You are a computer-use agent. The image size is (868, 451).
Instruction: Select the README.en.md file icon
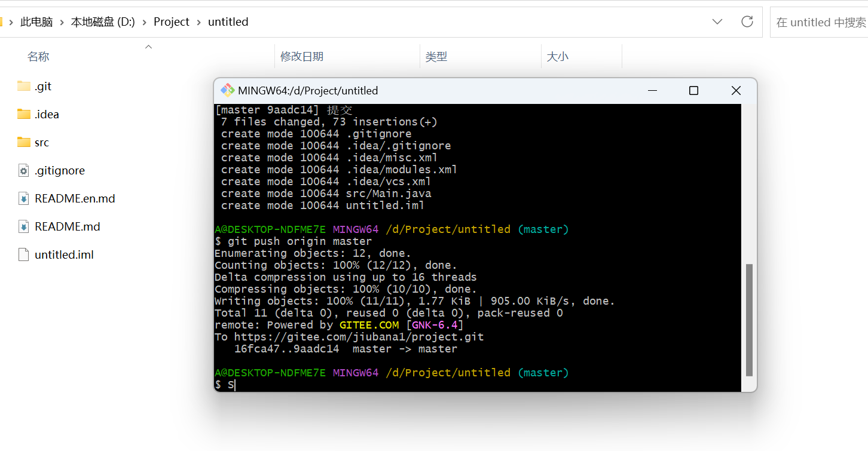tap(24, 199)
